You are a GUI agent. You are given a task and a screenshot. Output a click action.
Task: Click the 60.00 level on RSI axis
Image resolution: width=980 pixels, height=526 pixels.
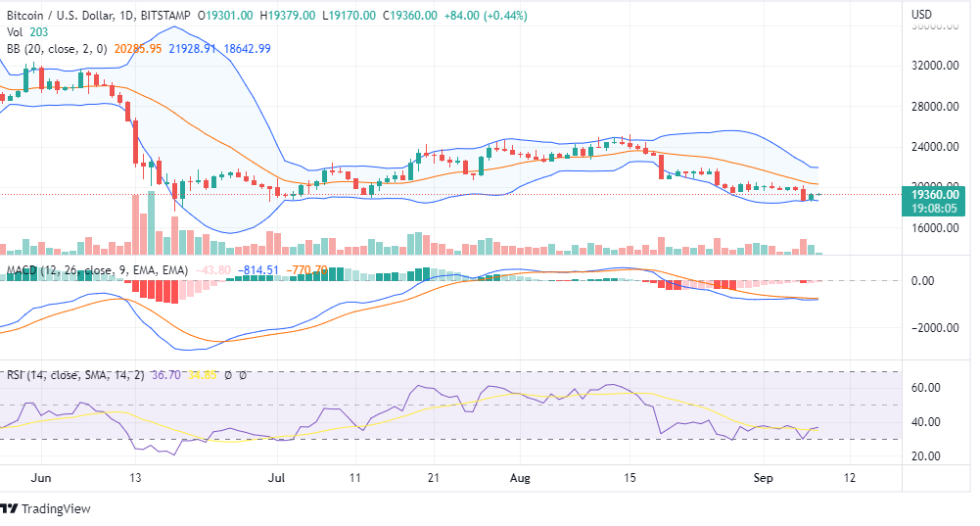[x=925, y=388]
